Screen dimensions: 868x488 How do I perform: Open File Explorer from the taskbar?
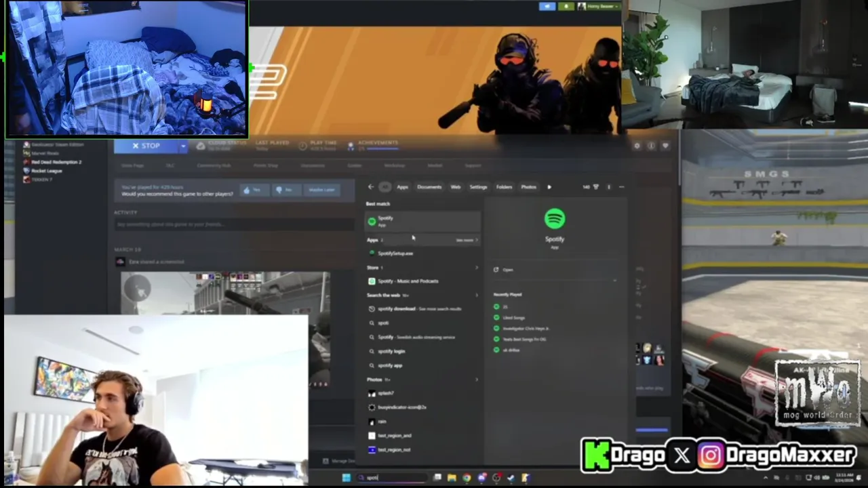(x=452, y=478)
